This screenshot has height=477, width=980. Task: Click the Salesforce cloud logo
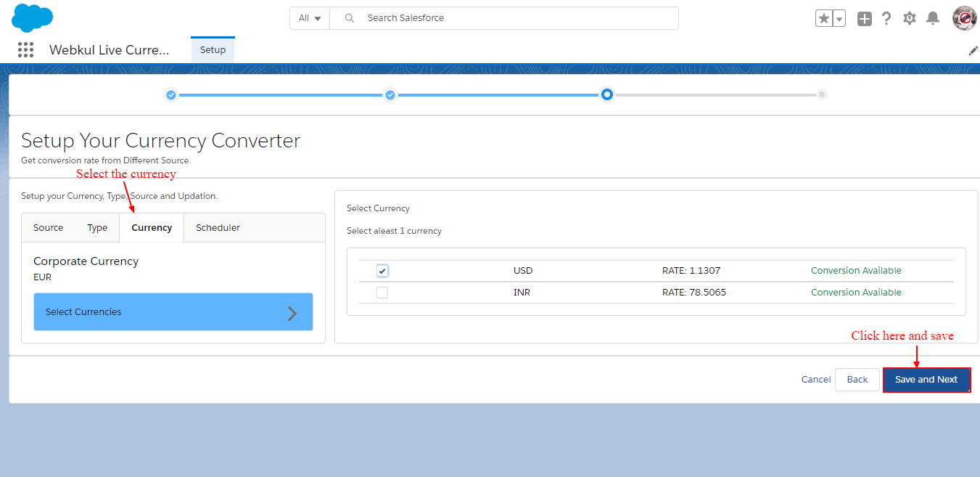click(x=32, y=17)
